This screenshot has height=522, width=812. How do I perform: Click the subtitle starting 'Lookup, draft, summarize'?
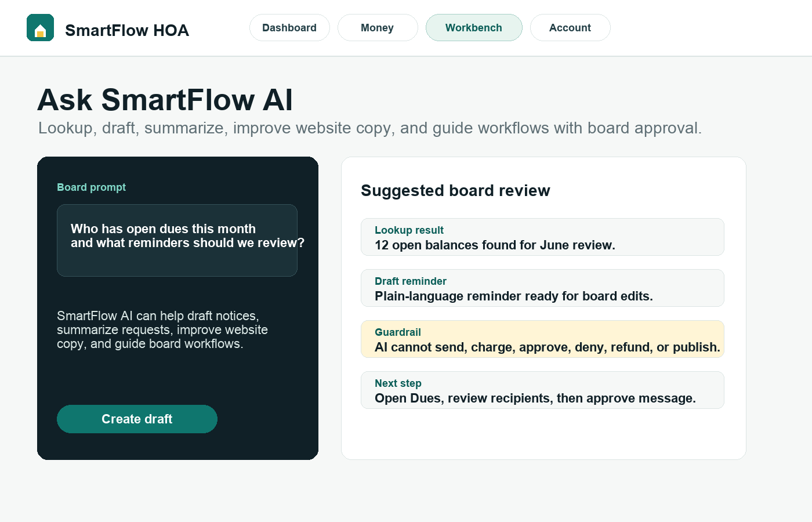tap(370, 128)
